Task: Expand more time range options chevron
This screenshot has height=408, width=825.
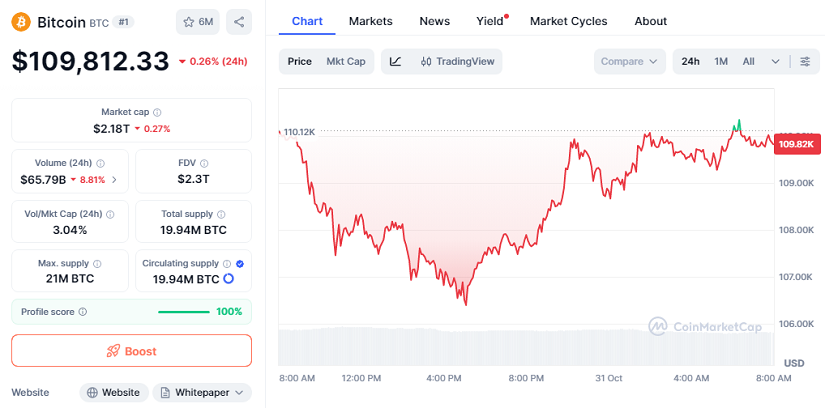Action: 775,62
